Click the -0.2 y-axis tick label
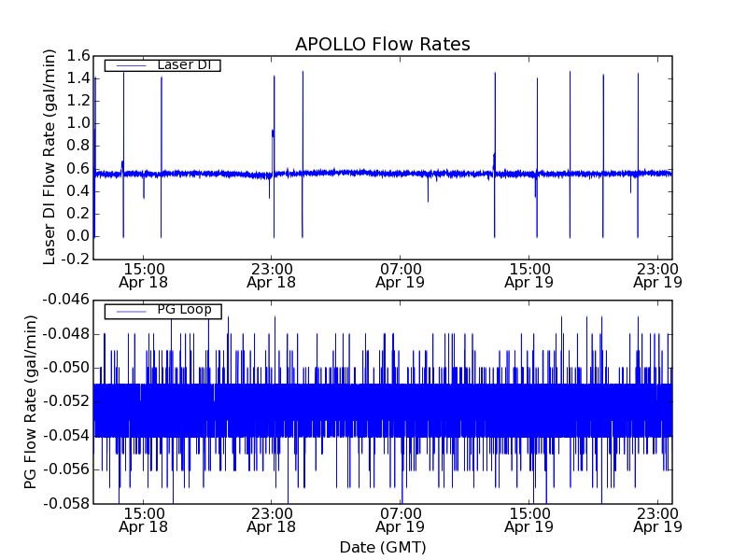The width and height of the screenshot is (747, 560). [76, 259]
